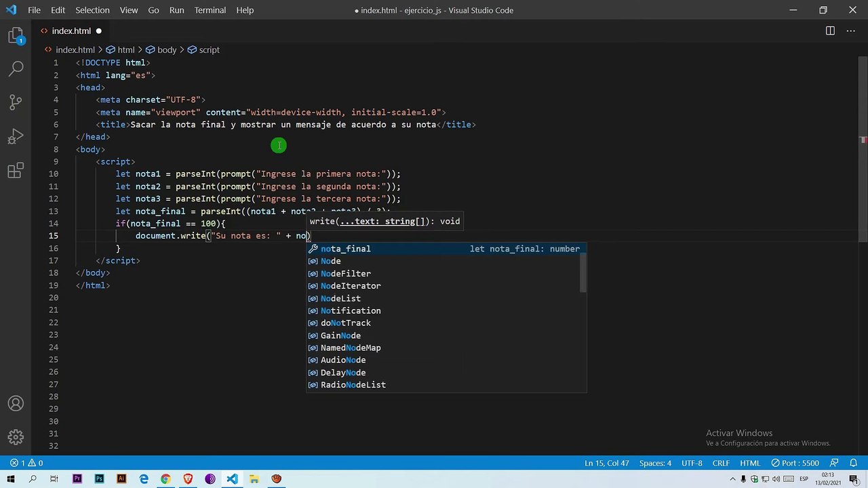The image size is (868, 488).
Task: Open encoding picker UTF-8
Action: coord(692,463)
